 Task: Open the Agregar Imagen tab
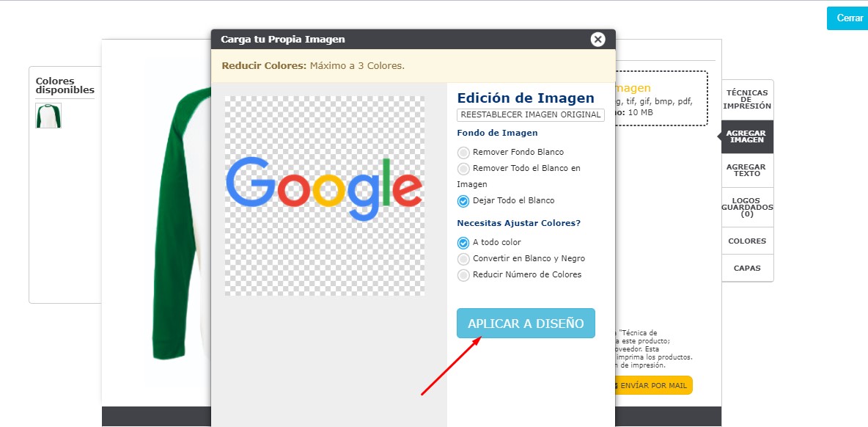[x=746, y=136]
